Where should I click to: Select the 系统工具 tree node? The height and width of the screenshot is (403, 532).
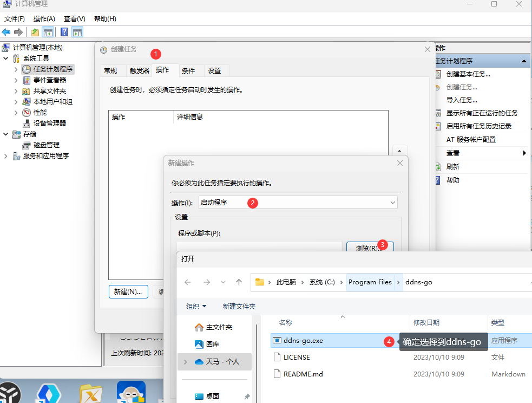(x=36, y=58)
